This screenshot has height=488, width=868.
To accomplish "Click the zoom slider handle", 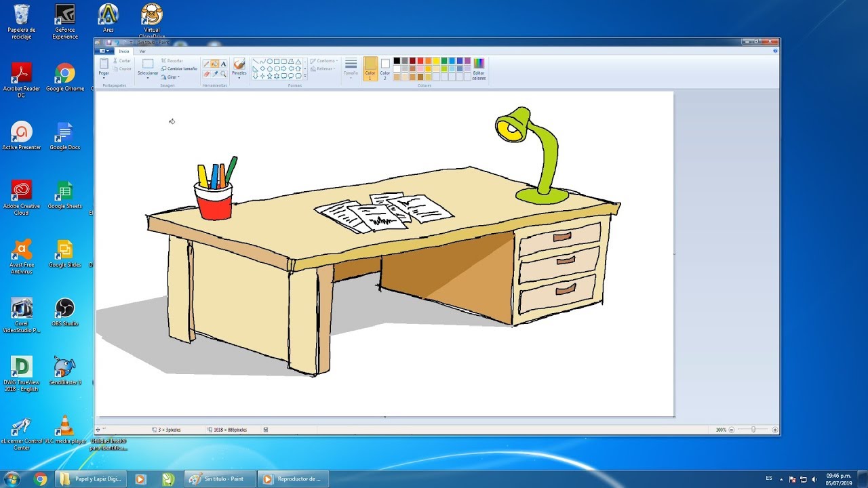I will (x=753, y=430).
